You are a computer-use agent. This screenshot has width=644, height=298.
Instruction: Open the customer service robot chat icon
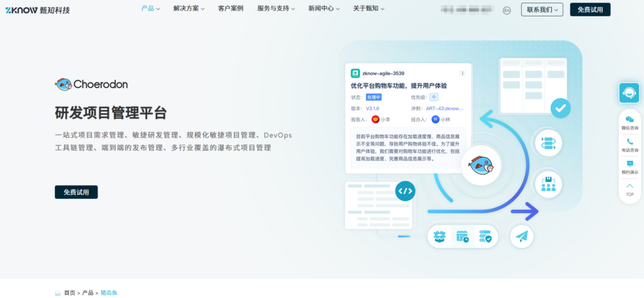click(629, 93)
